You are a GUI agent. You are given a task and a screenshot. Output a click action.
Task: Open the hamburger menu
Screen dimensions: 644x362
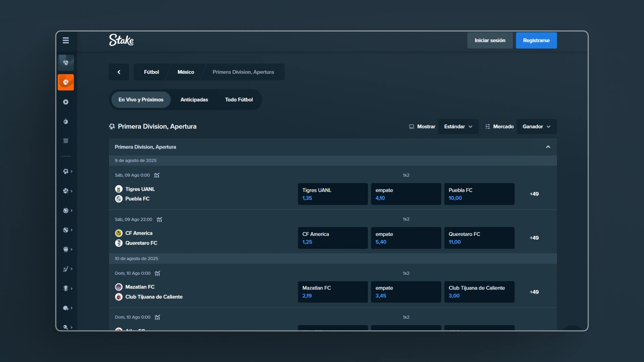(66, 40)
